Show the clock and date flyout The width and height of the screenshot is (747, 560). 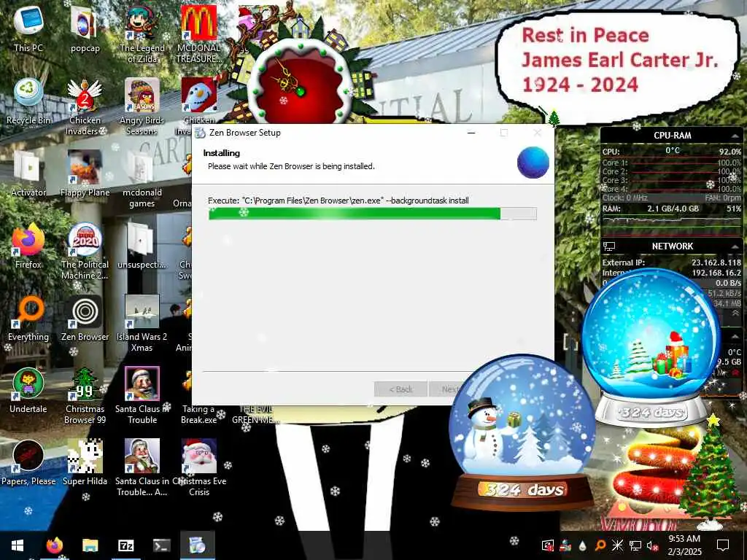pyautogui.click(x=684, y=545)
